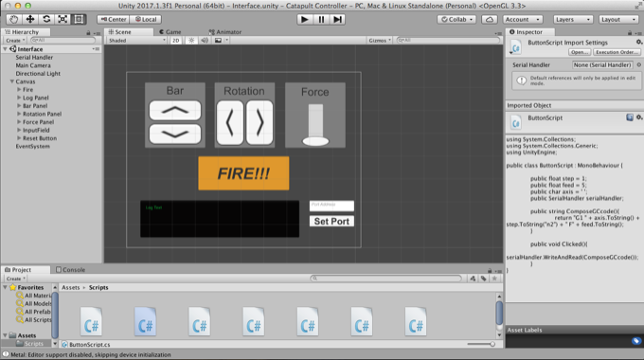Collapse the Canvas hierarchy node
644x360 pixels.
point(12,81)
